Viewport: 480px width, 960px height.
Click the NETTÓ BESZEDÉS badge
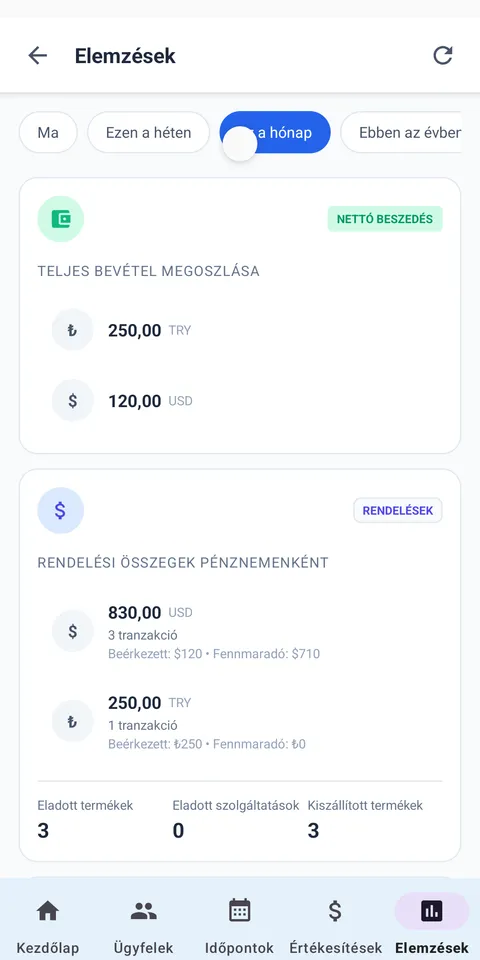click(385, 219)
